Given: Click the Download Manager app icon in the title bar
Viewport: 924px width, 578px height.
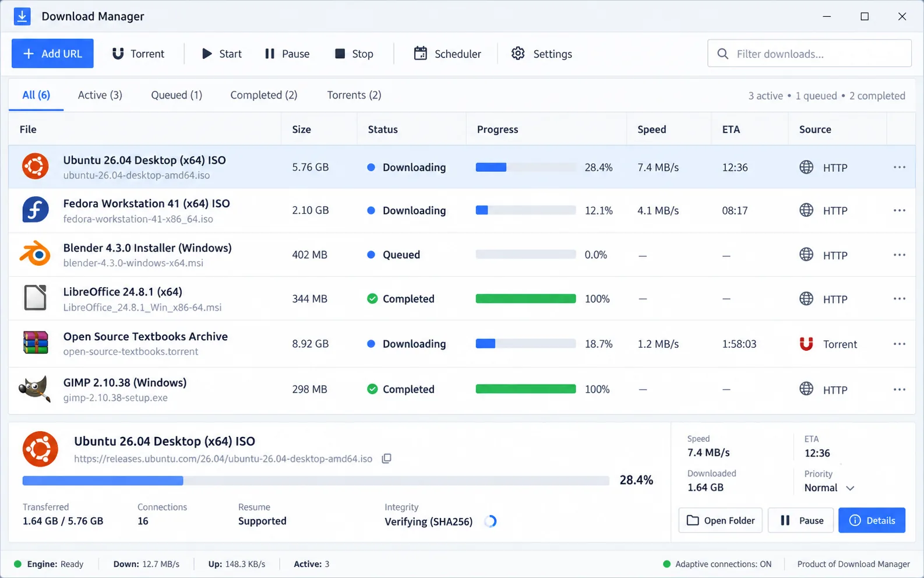Looking at the screenshot, I should (22, 16).
